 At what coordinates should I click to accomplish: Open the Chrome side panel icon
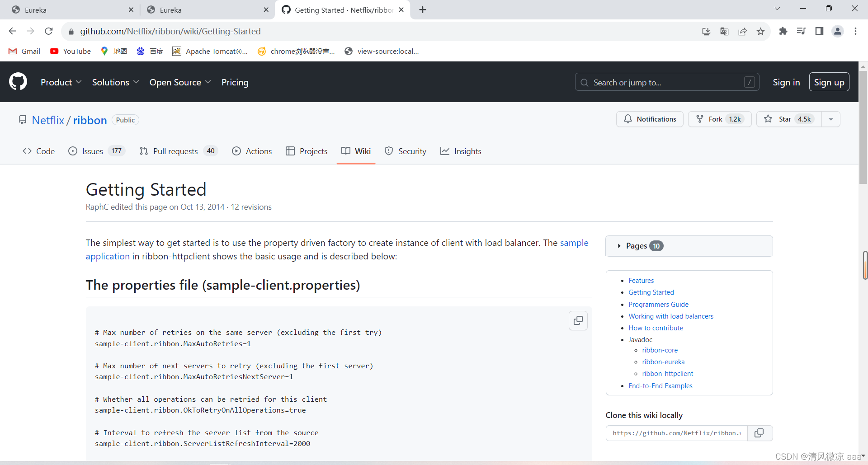point(819,31)
